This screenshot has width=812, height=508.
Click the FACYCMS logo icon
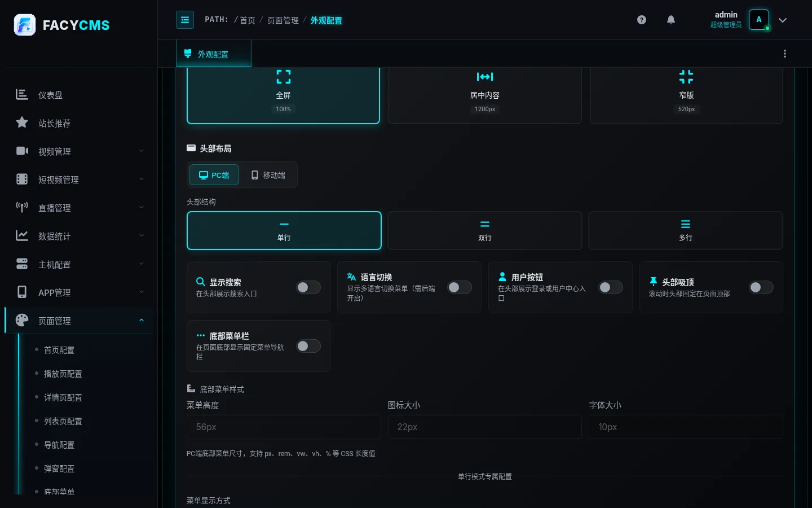(25, 25)
